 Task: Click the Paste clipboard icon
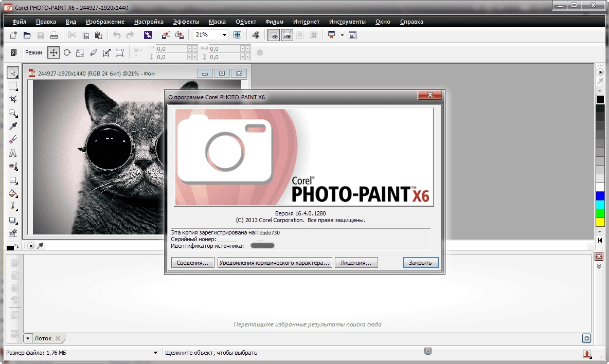[x=99, y=35]
